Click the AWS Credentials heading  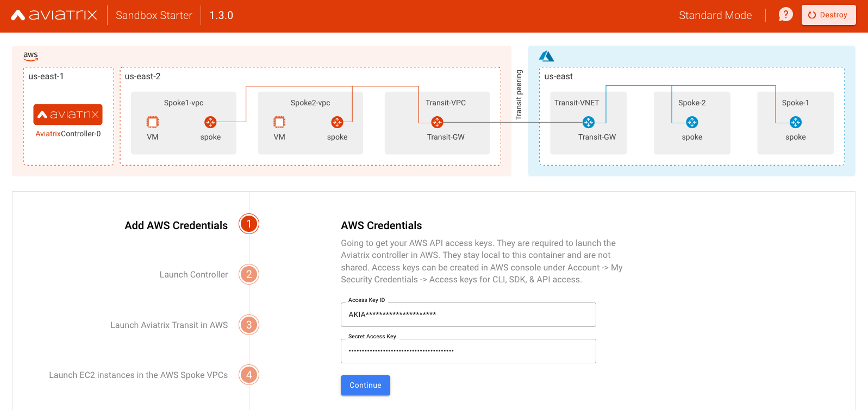tap(382, 225)
